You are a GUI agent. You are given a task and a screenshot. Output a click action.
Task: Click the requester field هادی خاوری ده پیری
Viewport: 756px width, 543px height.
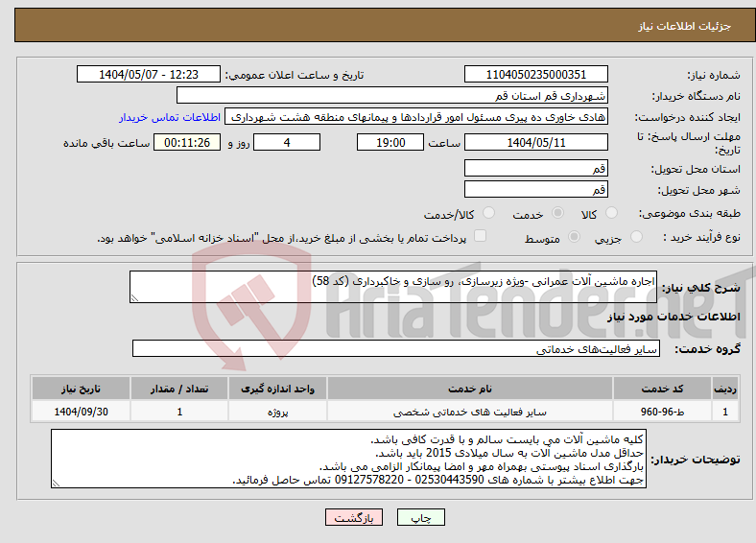click(416, 117)
